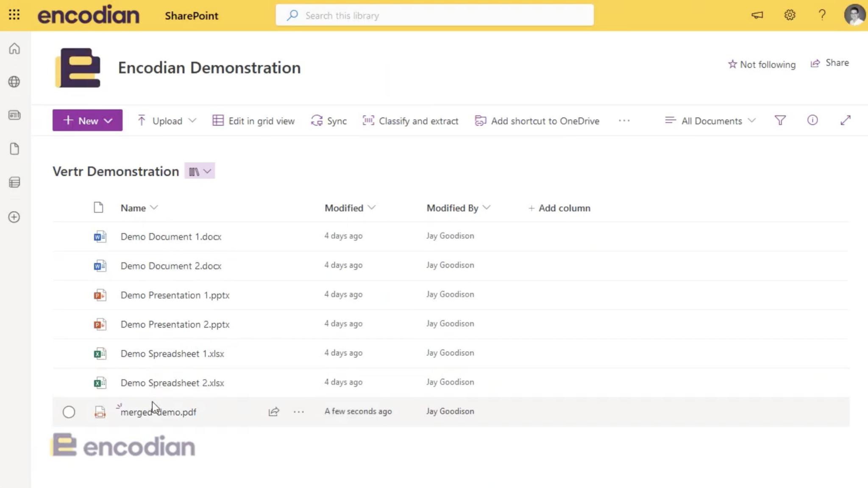Screen dimensions: 868x488
Task: Click Jay Goodison in Demo Spreadsheet 2.xlsx row
Action: 450,382
